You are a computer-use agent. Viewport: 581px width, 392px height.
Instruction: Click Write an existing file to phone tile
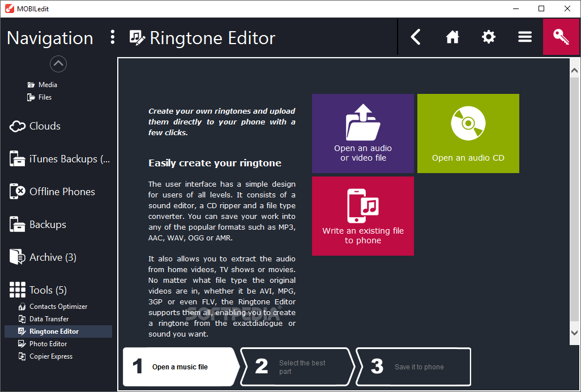(363, 216)
